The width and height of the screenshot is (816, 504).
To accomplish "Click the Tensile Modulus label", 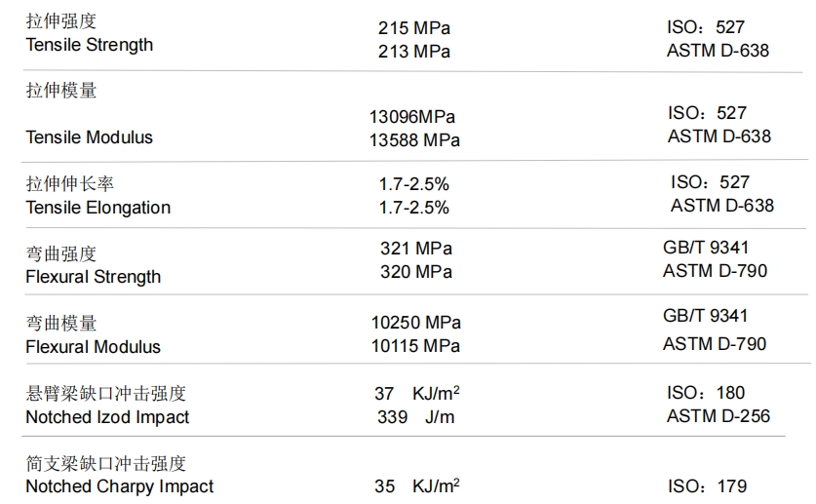I will pos(89,137).
